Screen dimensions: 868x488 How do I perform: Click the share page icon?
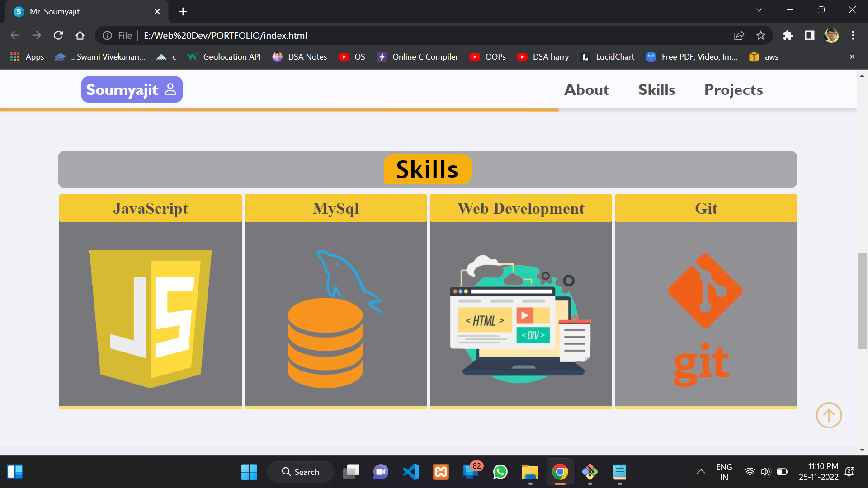739,35
